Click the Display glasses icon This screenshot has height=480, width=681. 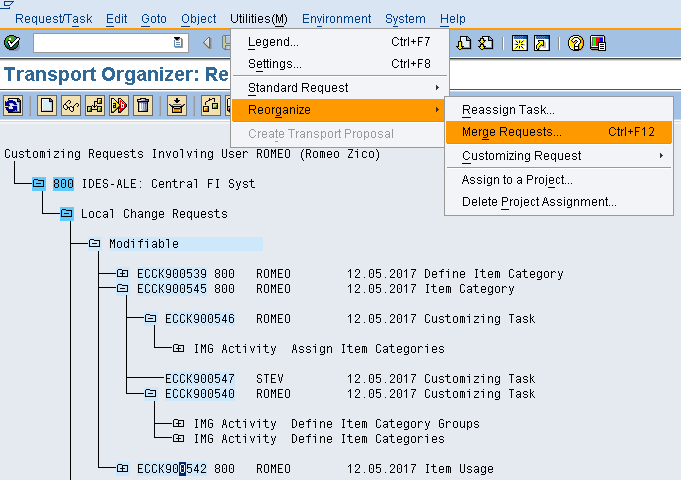point(71,105)
